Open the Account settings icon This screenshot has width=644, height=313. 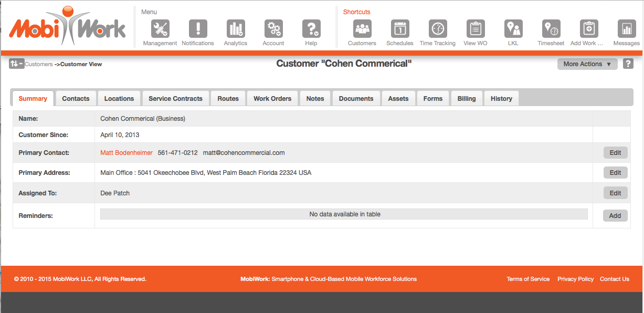click(x=273, y=28)
